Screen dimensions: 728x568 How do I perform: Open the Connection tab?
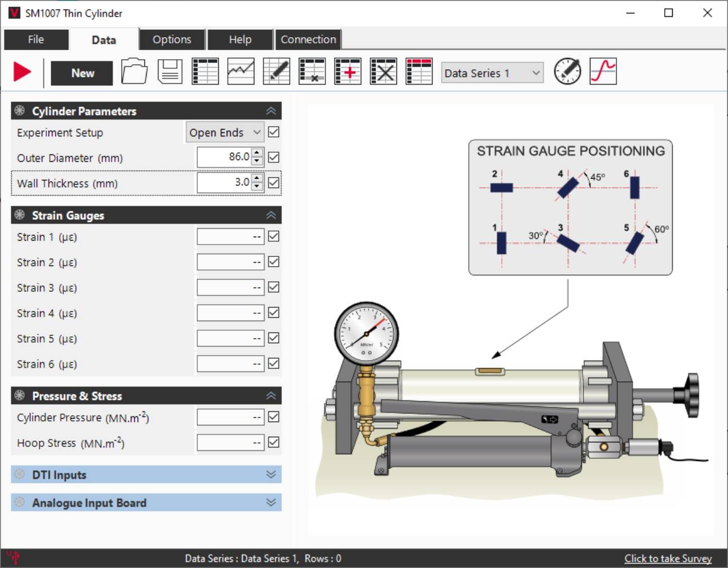pos(308,39)
